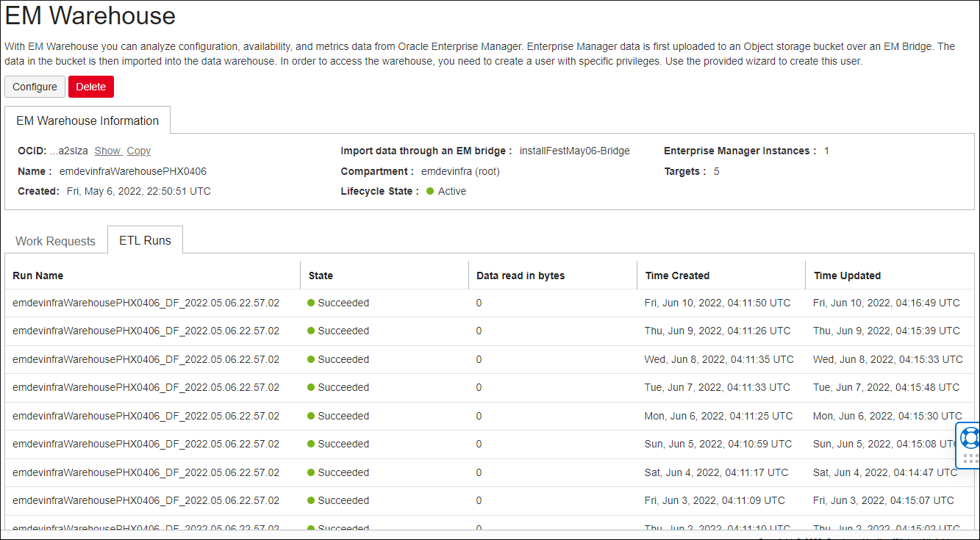Select the ETL Runs tab
The width and height of the screenshot is (980, 540).
tap(145, 239)
